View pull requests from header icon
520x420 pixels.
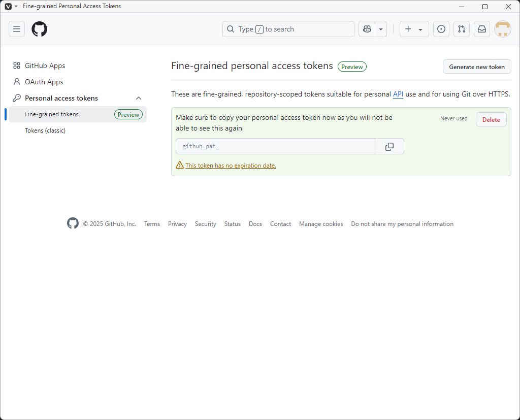(461, 29)
